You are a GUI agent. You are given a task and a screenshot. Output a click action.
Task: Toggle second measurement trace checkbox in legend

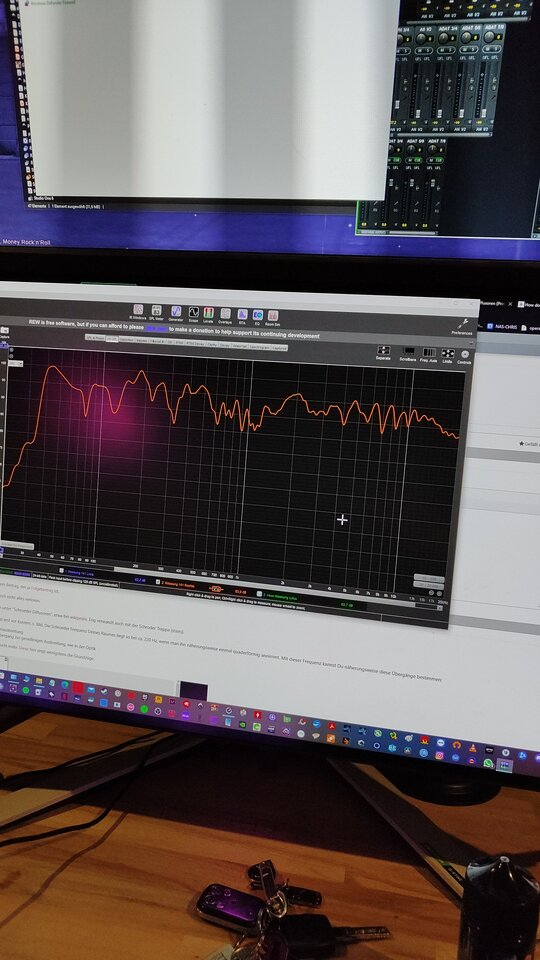tap(158, 582)
